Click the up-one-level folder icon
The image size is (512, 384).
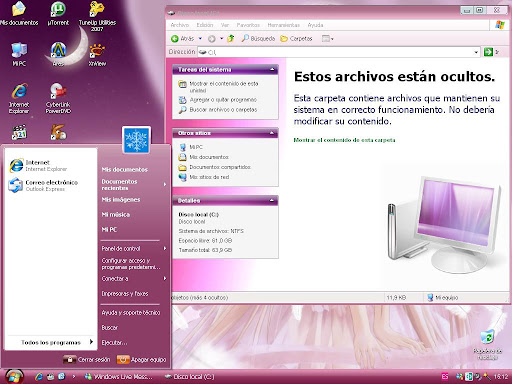231,39
